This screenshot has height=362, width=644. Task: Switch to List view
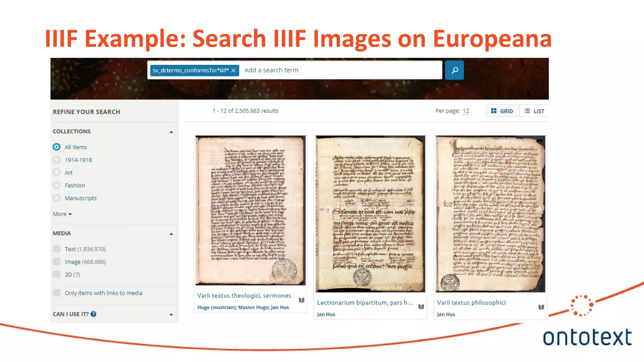534,111
